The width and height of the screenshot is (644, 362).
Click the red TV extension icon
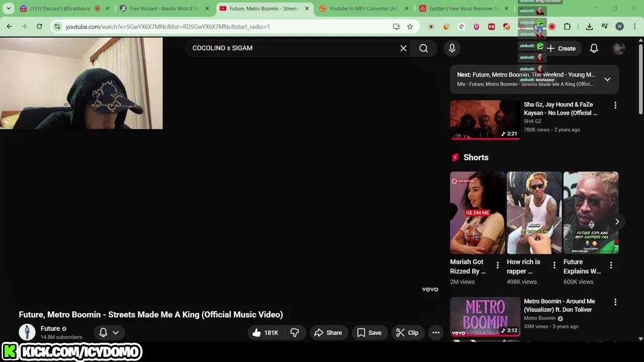[x=492, y=27]
